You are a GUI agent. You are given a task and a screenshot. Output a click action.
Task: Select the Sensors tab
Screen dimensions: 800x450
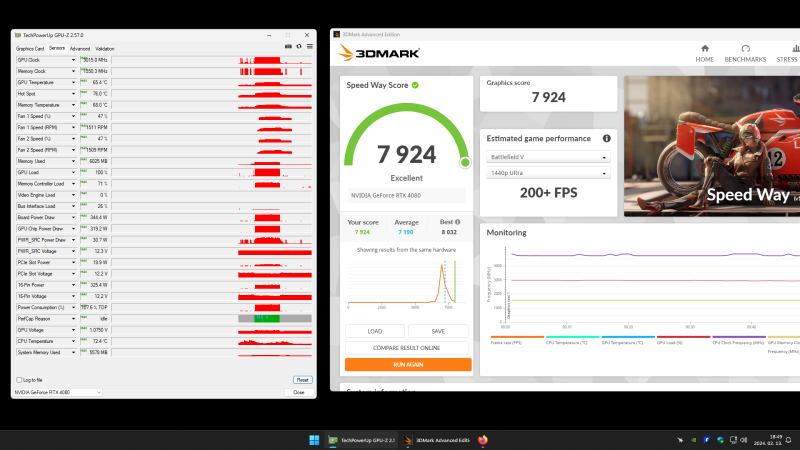point(57,48)
